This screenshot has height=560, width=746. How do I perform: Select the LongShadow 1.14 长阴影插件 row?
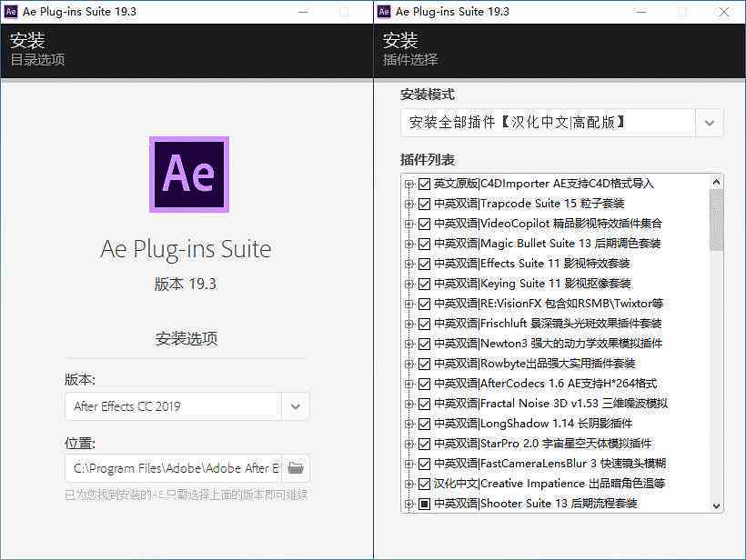click(x=533, y=424)
